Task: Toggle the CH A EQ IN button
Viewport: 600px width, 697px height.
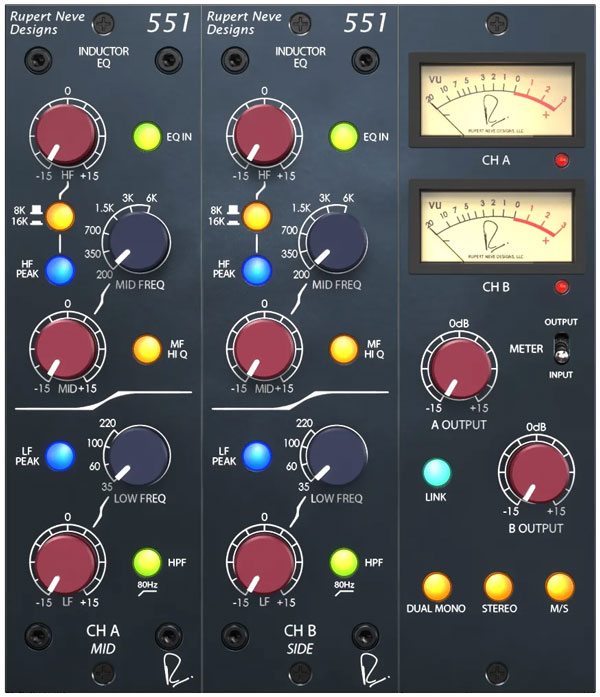Action: point(147,136)
